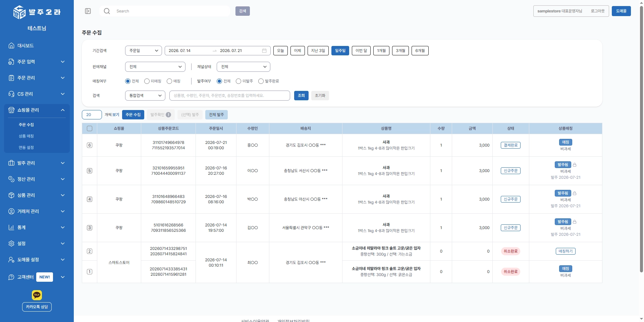Open the 채널상태 dropdown
The height and width of the screenshot is (322, 644).
[x=244, y=67]
